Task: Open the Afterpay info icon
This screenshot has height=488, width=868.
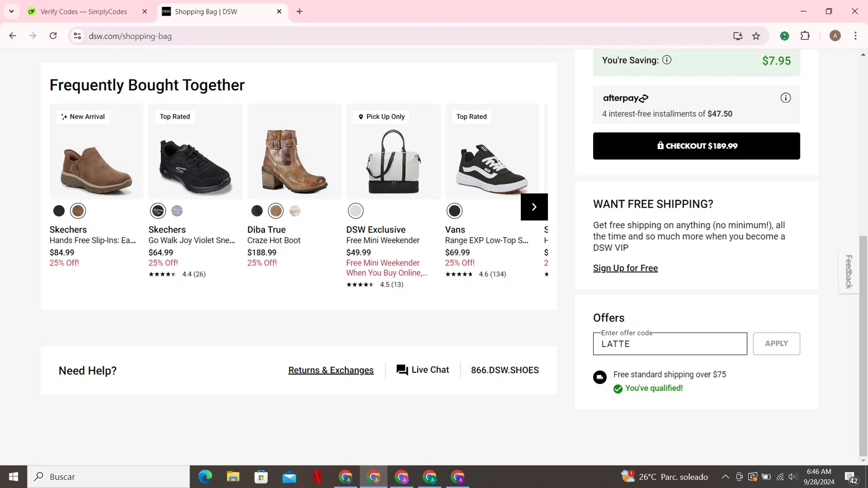Action: click(785, 98)
